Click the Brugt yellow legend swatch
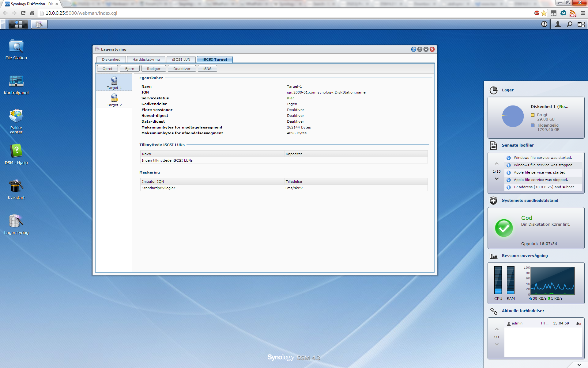Image resolution: width=588 pixels, height=368 pixels. [x=533, y=115]
